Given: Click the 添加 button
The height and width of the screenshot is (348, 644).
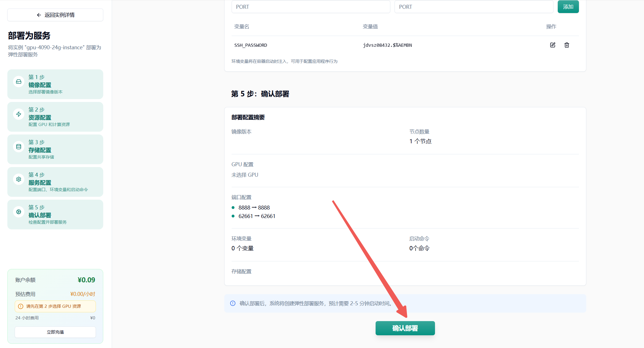Looking at the screenshot, I should [x=568, y=7].
